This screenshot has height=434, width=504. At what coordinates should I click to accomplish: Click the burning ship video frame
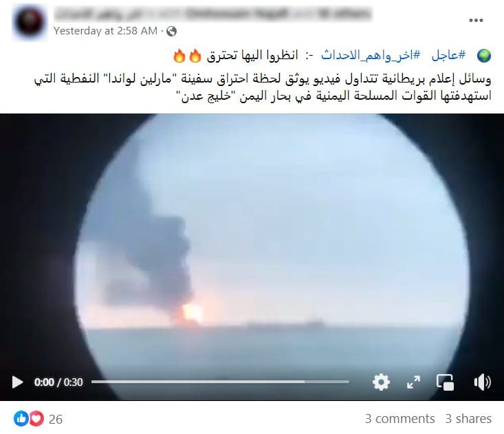coord(252,244)
